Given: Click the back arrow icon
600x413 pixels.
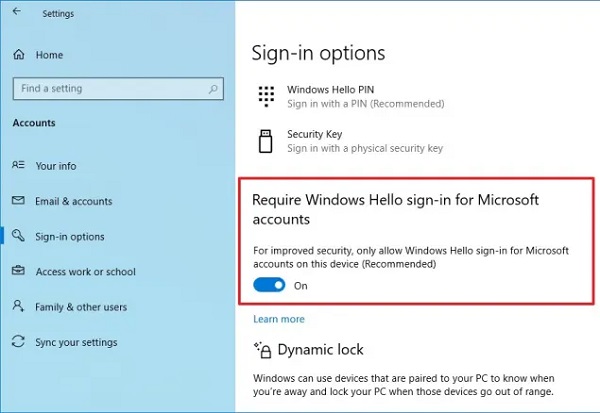Looking at the screenshot, I should 16,11.
